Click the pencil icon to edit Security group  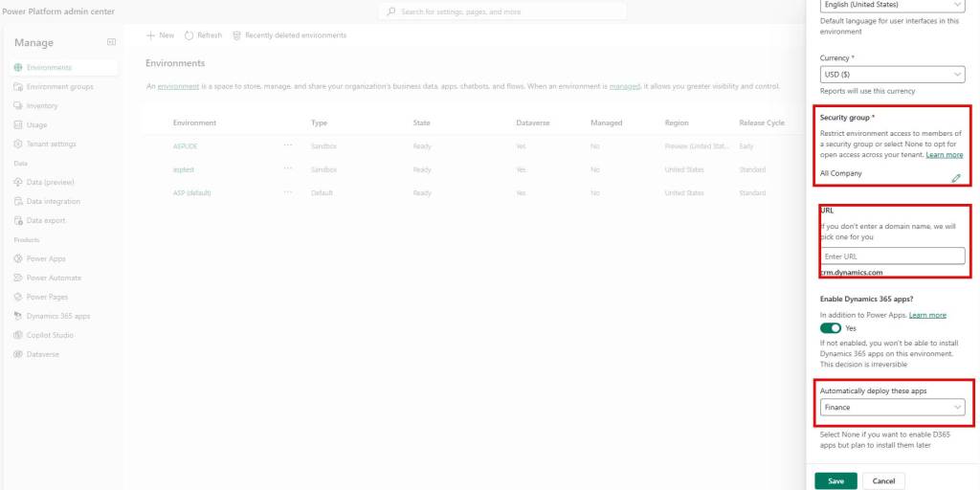click(x=955, y=178)
